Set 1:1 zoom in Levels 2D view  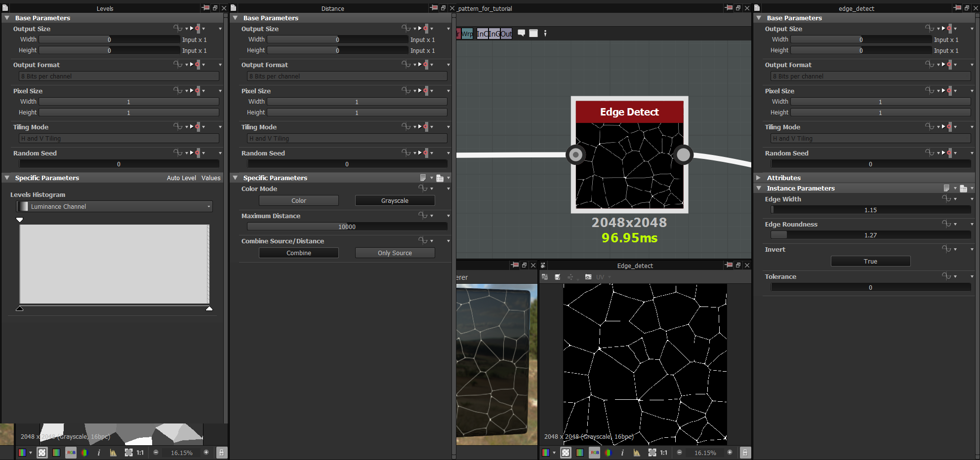point(140,453)
